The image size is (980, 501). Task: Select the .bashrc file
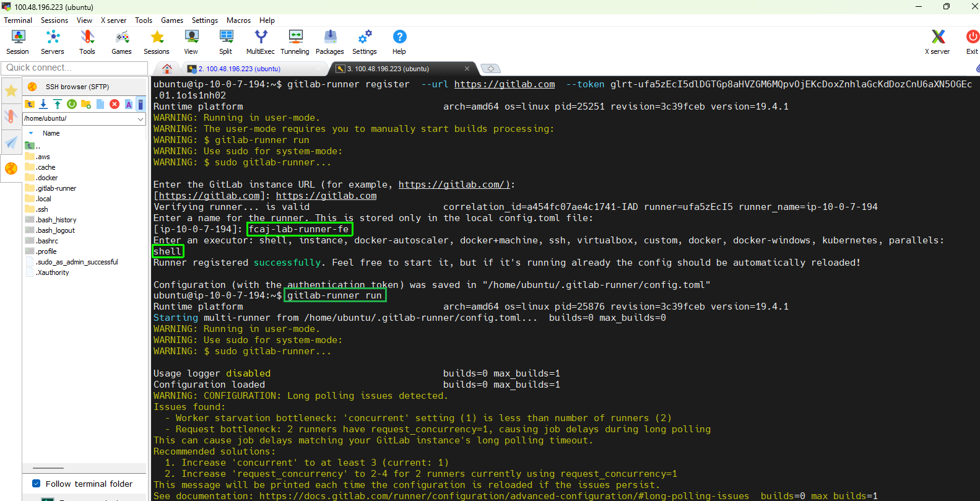[47, 241]
